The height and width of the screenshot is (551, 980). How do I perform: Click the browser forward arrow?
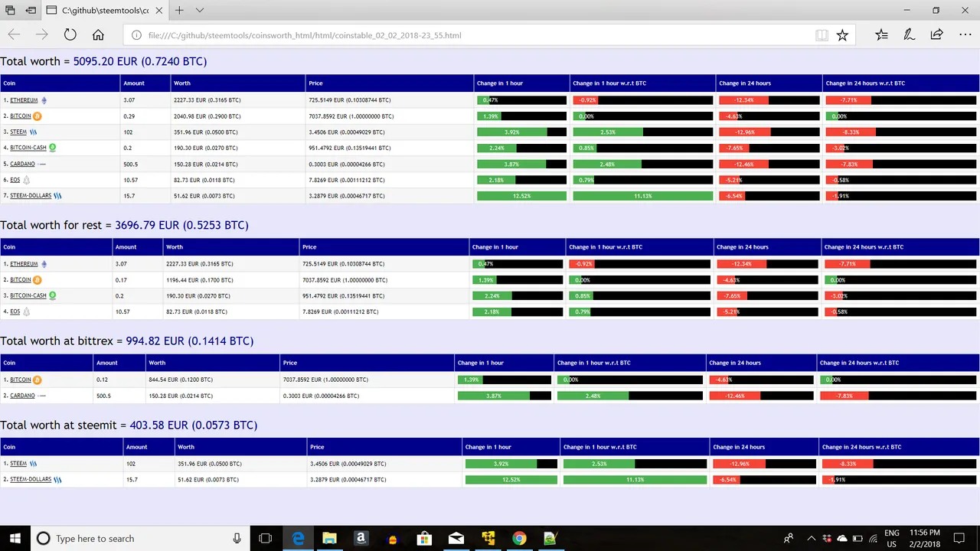[41, 34]
